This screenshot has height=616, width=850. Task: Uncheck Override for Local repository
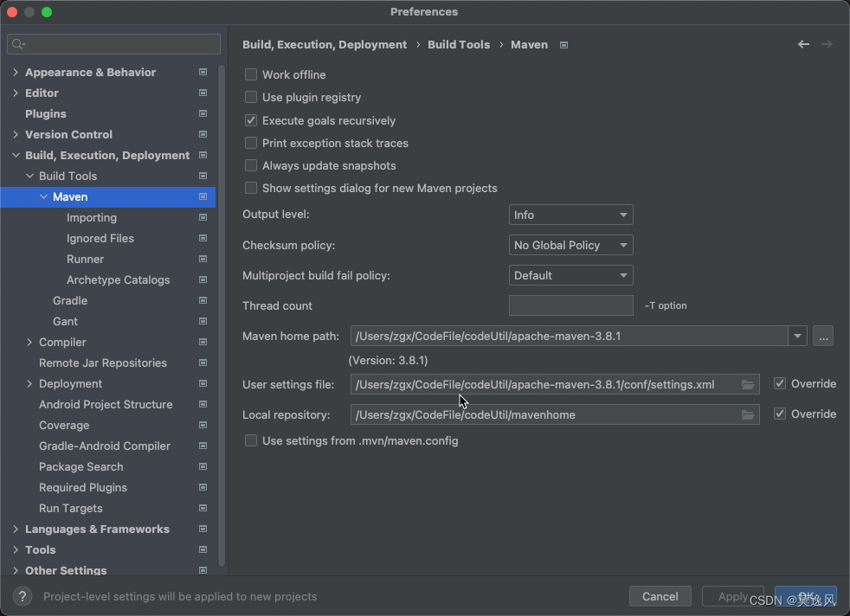click(780, 414)
